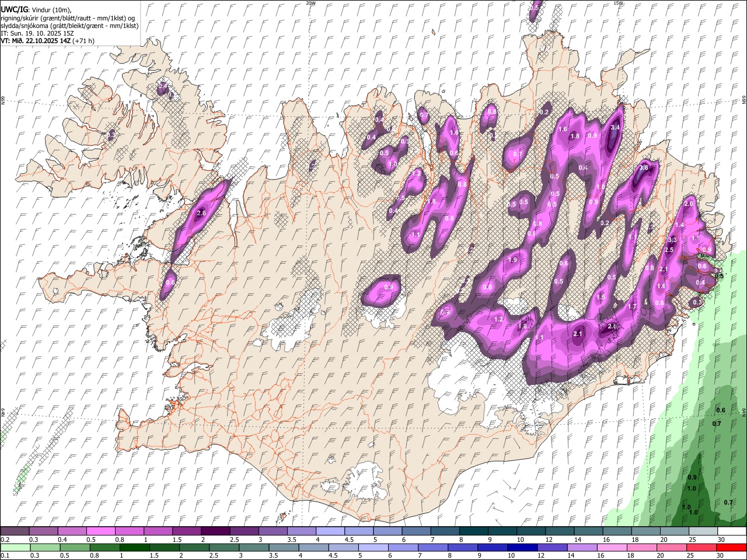Click the 'rigning/skúrir' legend description line
Screen dimensions: 747x560
(68, 17)
